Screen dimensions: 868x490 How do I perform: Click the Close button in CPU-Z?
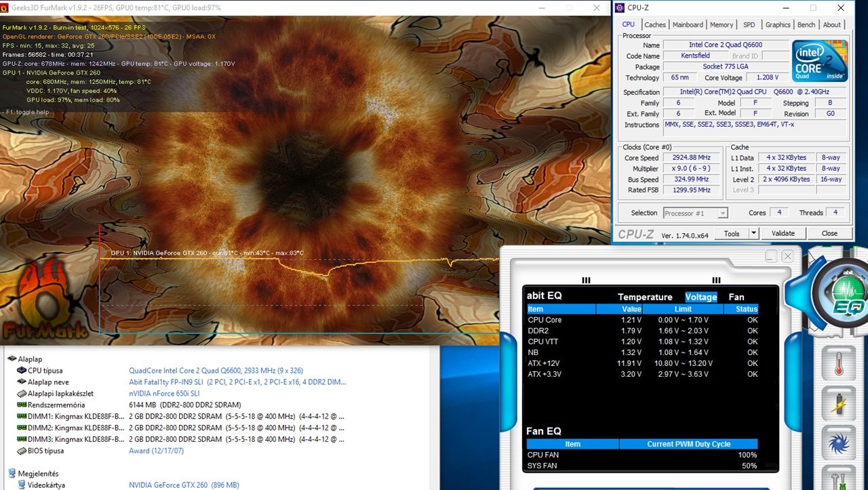coord(829,233)
